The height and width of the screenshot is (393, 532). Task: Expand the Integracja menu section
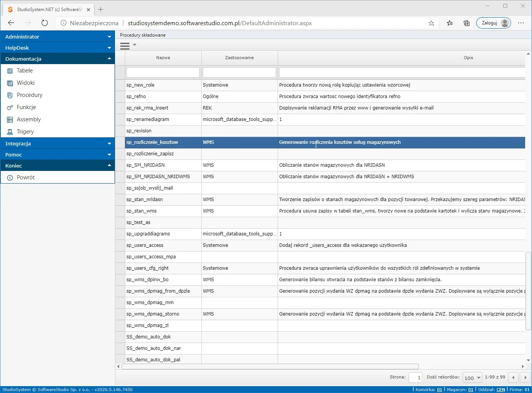click(58, 143)
